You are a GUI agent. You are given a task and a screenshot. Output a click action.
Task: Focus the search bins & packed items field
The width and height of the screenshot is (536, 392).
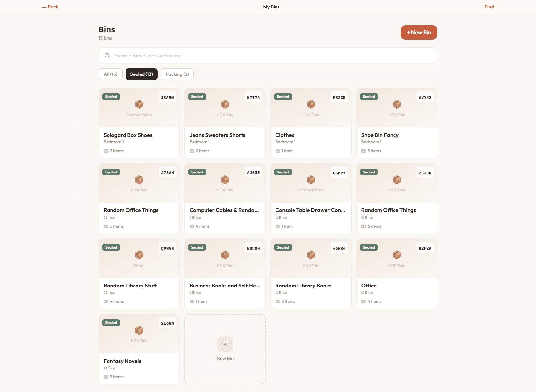click(268, 56)
